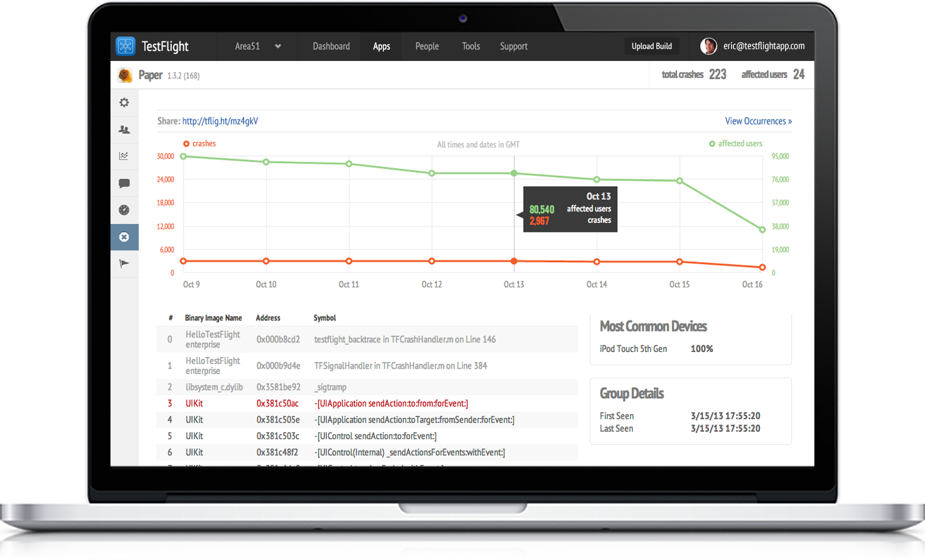Go to the Dashboard tab
This screenshot has height=560, width=925.
(x=331, y=46)
